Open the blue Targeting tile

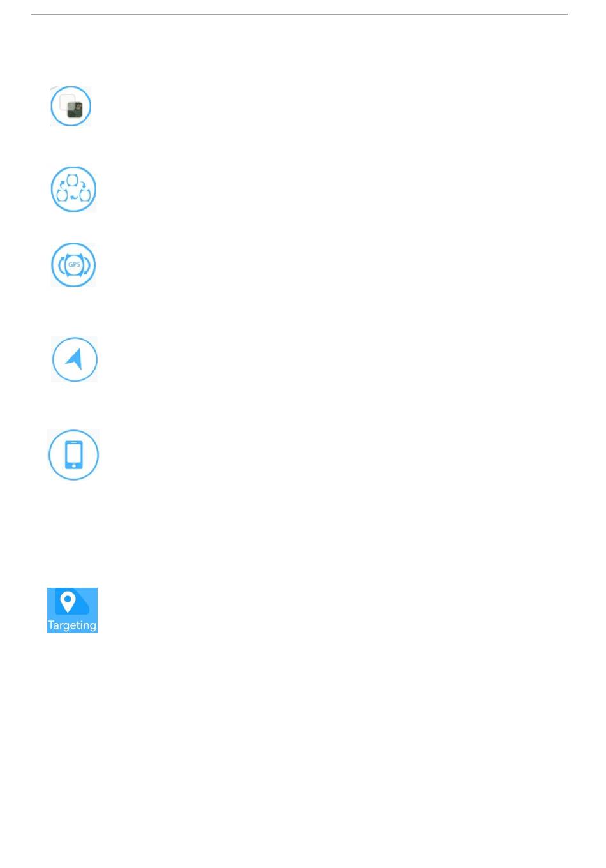click(x=72, y=610)
